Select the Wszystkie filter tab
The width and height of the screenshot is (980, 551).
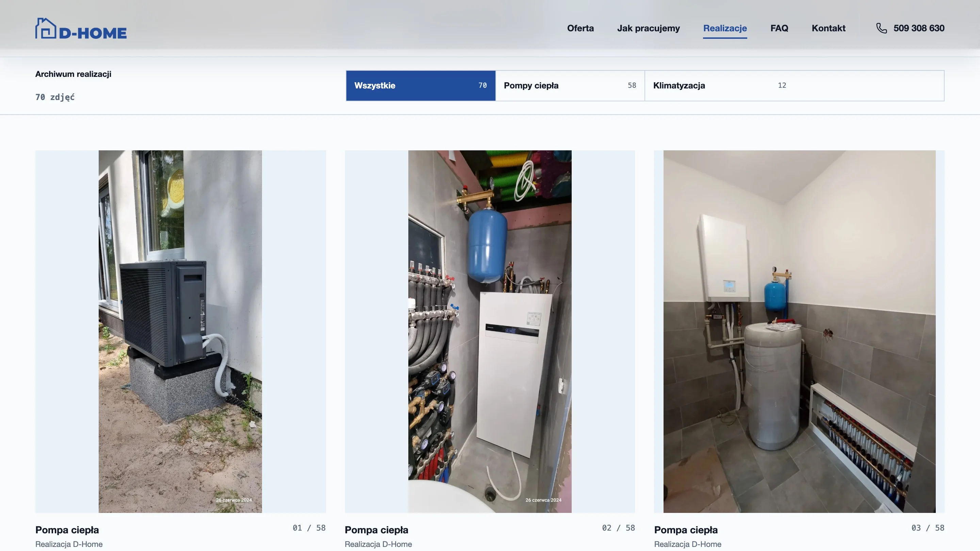[x=420, y=86]
